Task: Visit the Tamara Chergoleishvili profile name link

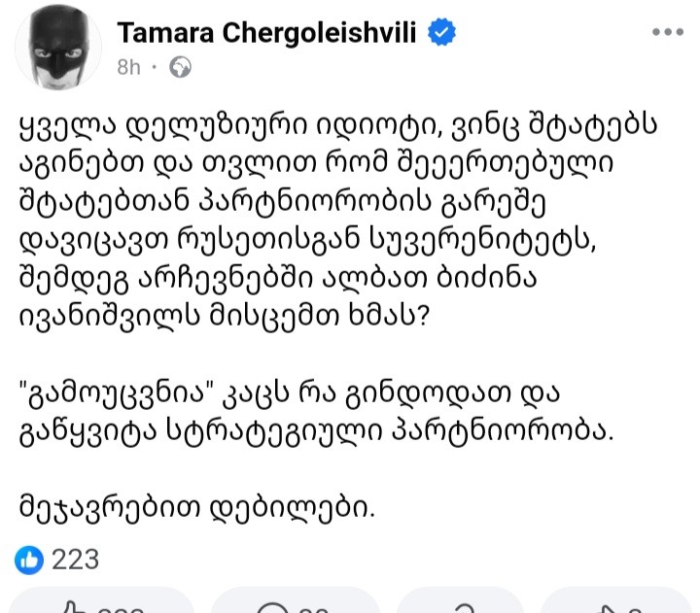Action: coord(266,33)
